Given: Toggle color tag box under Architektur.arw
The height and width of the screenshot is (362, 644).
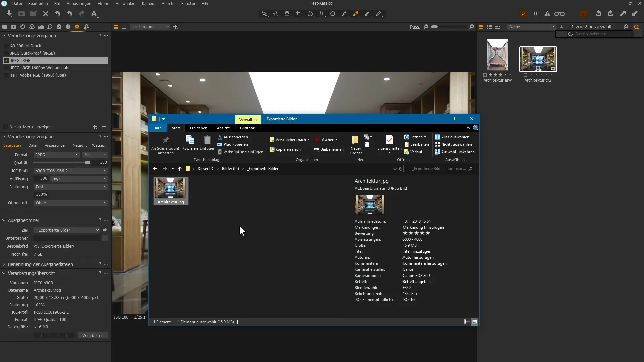Looking at the screenshot, I should click(x=485, y=75).
